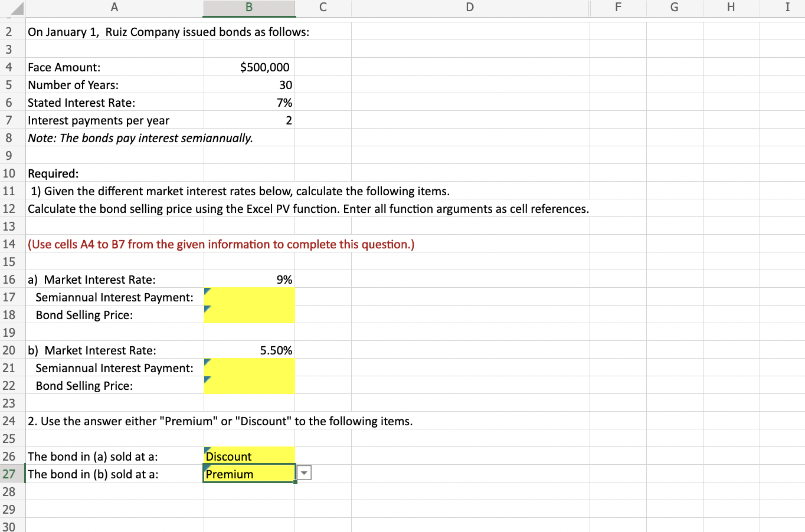Viewport: 805px width, 532px height.
Task: Click the Discount answer cell
Action: click(249, 456)
